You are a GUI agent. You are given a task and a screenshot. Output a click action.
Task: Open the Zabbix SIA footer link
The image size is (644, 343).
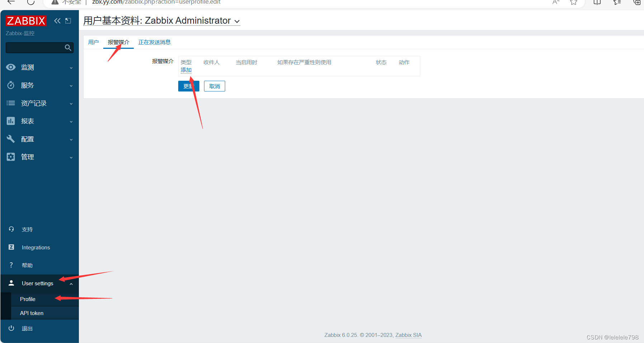(408, 335)
